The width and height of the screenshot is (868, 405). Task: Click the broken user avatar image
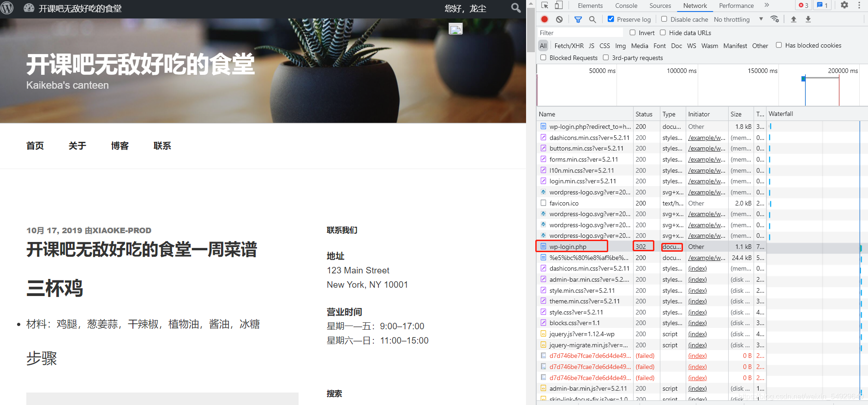(455, 29)
